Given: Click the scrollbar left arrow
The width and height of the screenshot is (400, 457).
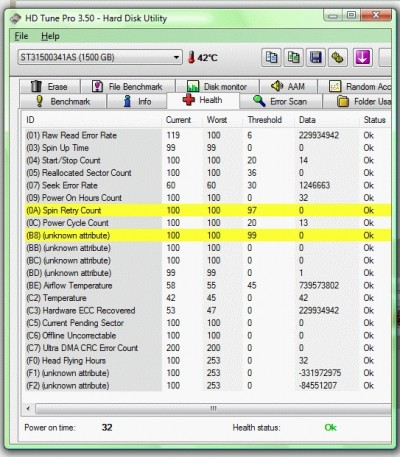Looking at the screenshot, I should pos(28,408).
